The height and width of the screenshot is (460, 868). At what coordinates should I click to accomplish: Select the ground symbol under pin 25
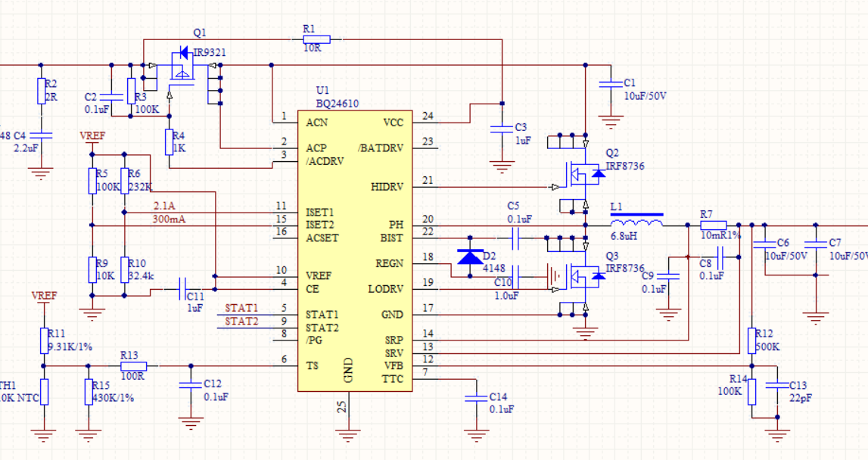pyautogui.click(x=347, y=434)
